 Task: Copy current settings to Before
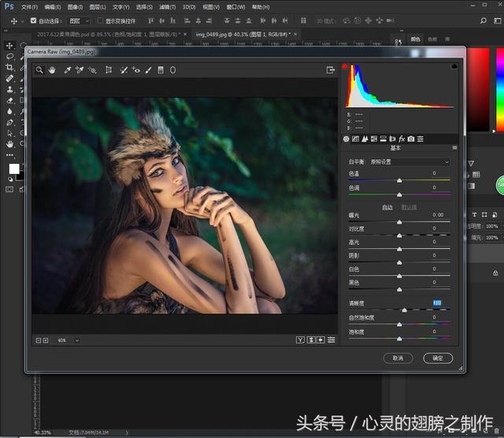321,340
